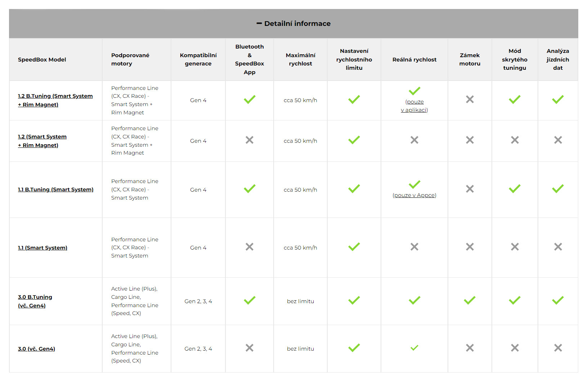Collapse the Detailní informace section
The width and height of the screenshot is (588, 383).
point(297,24)
